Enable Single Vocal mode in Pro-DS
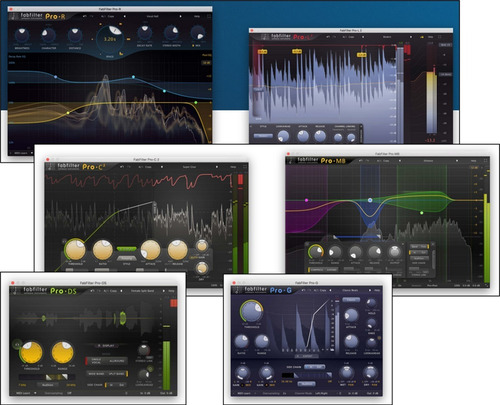 96,361
